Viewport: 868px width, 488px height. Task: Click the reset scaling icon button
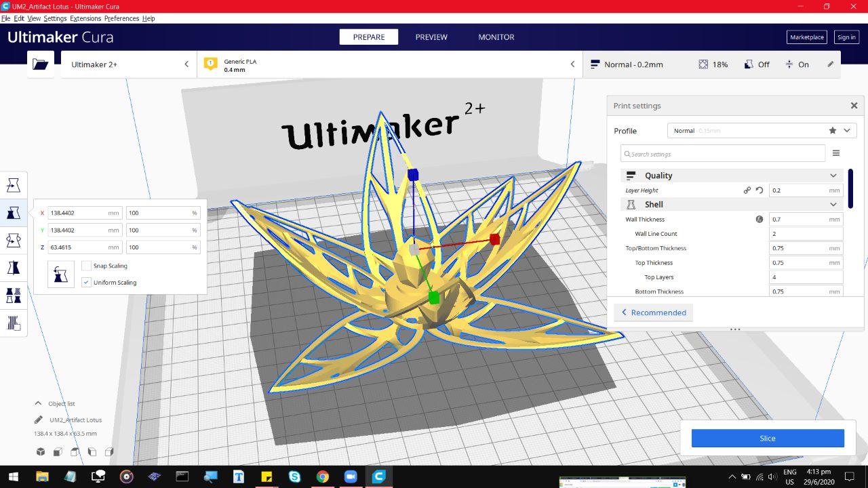(x=61, y=274)
